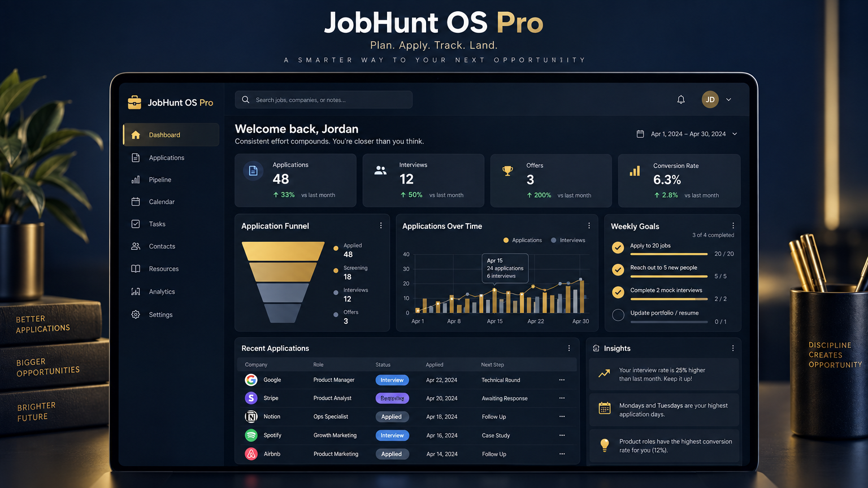Viewport: 868px width, 488px height.
Task: Open row actions for Airbnb application
Action: pyautogui.click(x=562, y=454)
